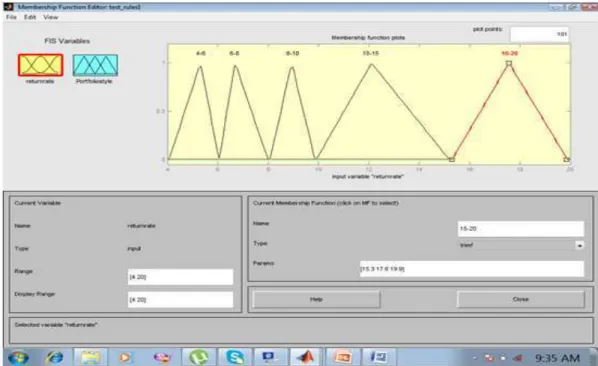
Task: Click the Selected variable "returnrate" status text
Action: tap(56, 325)
